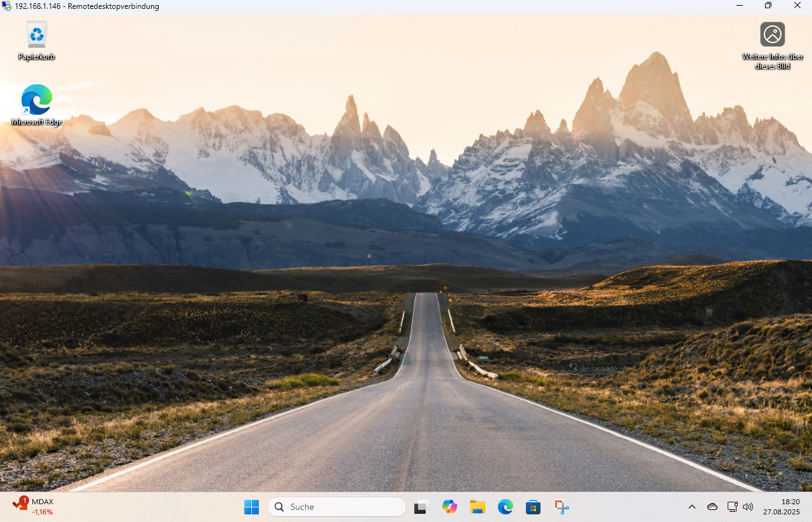This screenshot has height=522, width=812.
Task: Open Task View from the taskbar
Action: point(421,507)
